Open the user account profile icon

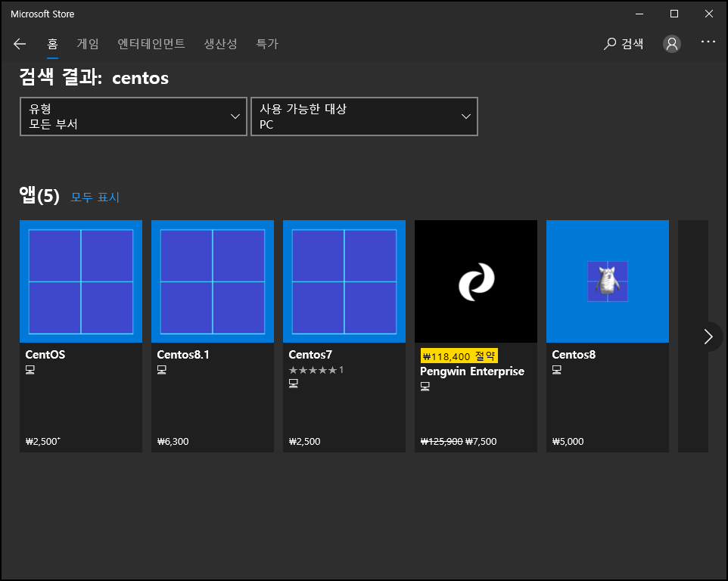click(x=671, y=44)
